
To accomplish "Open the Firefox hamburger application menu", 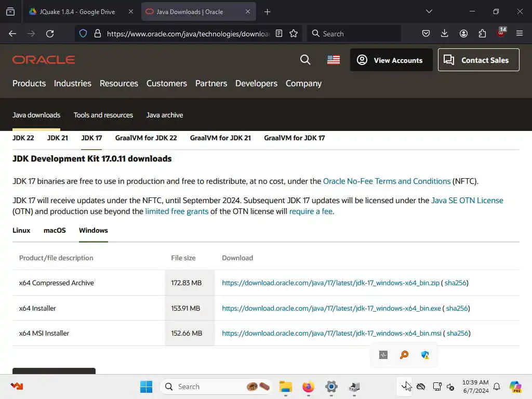I will tap(520, 34).
